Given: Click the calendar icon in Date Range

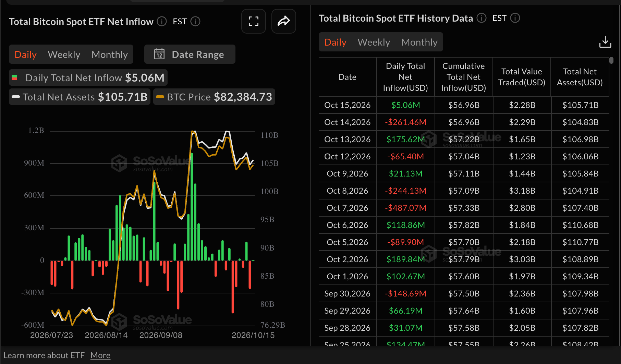Looking at the screenshot, I should tap(159, 54).
